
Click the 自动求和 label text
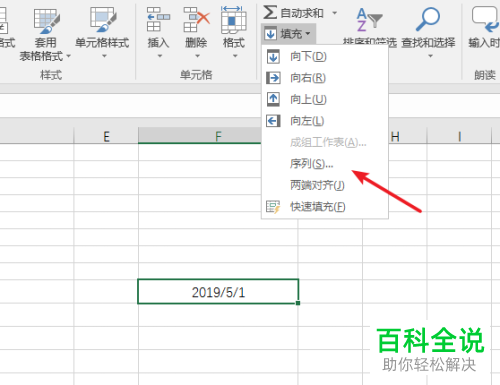[x=302, y=13]
